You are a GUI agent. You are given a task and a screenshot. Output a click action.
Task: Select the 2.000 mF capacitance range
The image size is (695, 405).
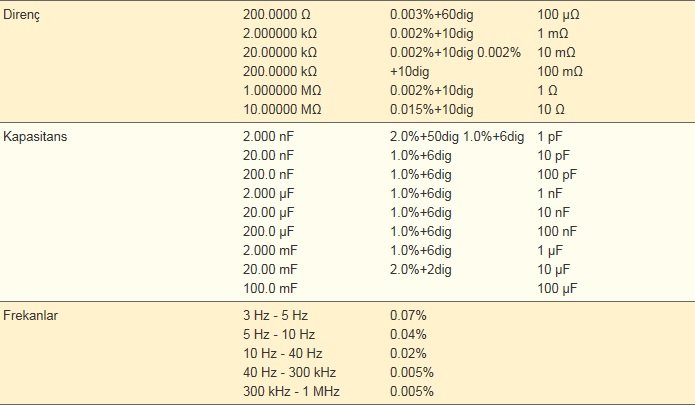tap(270, 250)
